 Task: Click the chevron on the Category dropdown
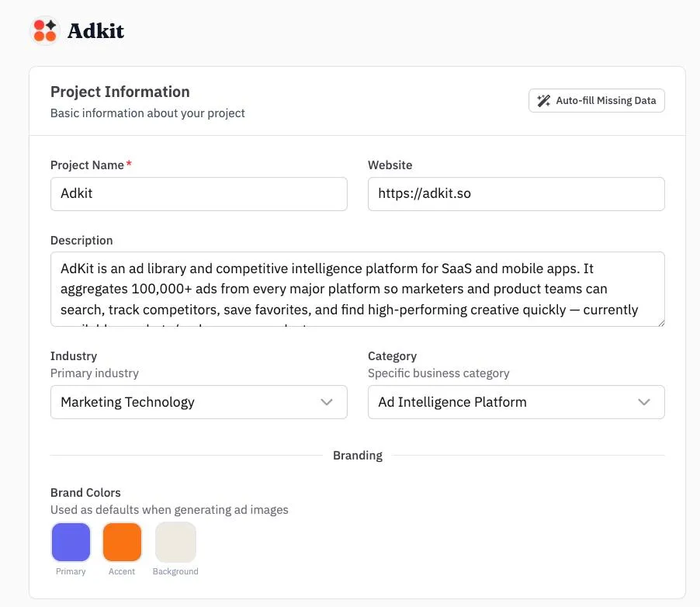[x=644, y=402]
